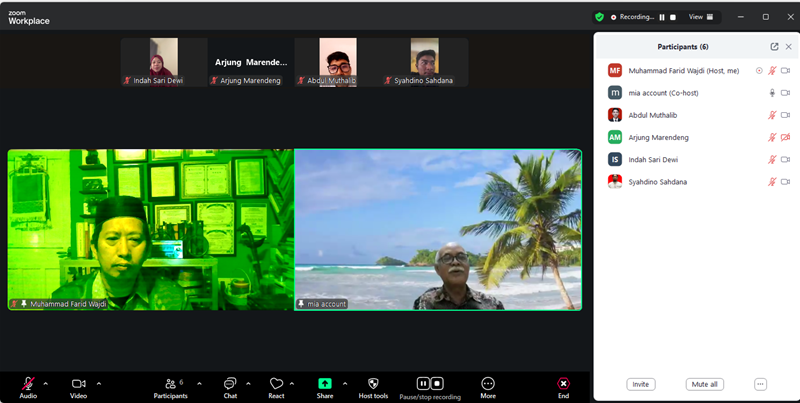The width and height of the screenshot is (800, 403).
Task: Maximize the Zoom window
Action: (766, 17)
